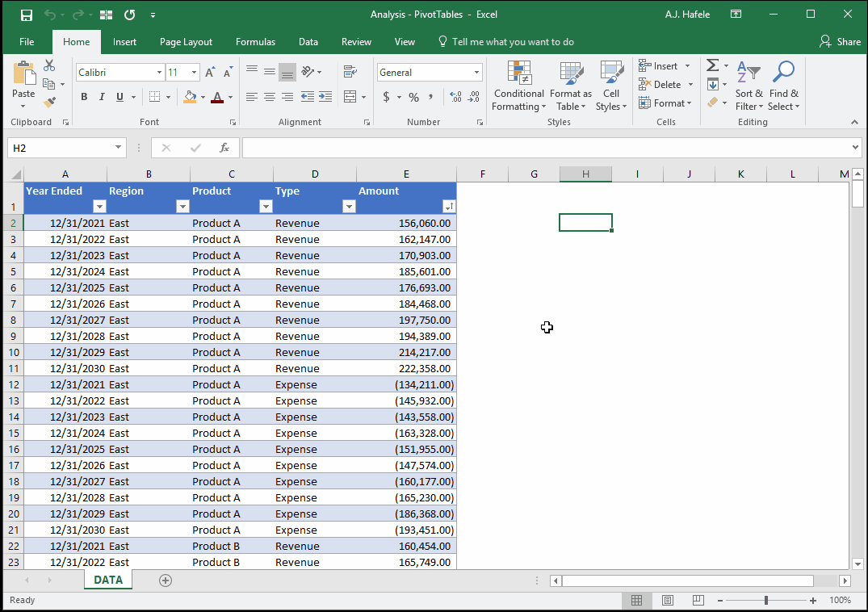Click the Comma Style icon
The width and height of the screenshot is (868, 612).
click(x=430, y=97)
